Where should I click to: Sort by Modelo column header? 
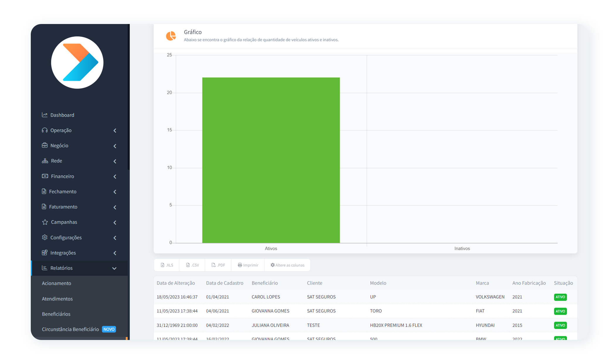pos(378,283)
